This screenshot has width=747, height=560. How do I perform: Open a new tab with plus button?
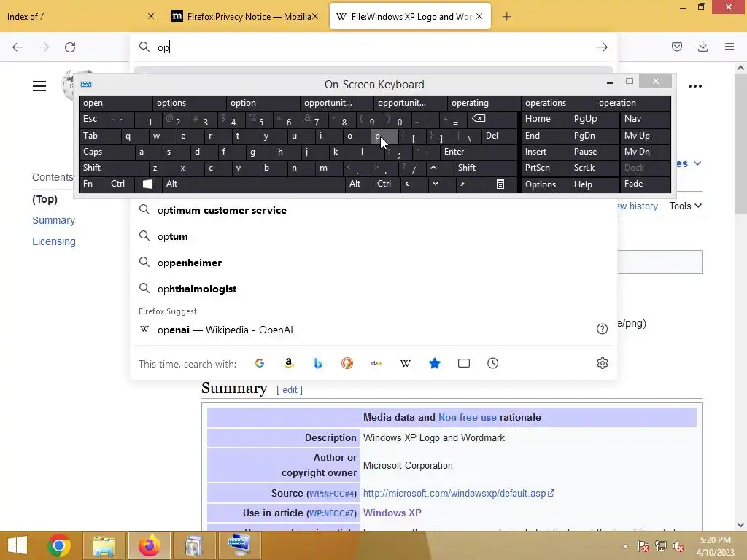(506, 17)
